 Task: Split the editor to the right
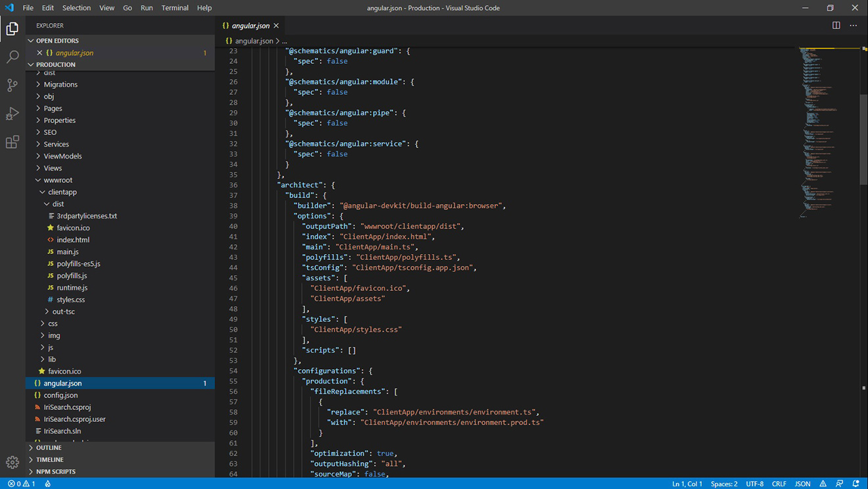point(836,26)
